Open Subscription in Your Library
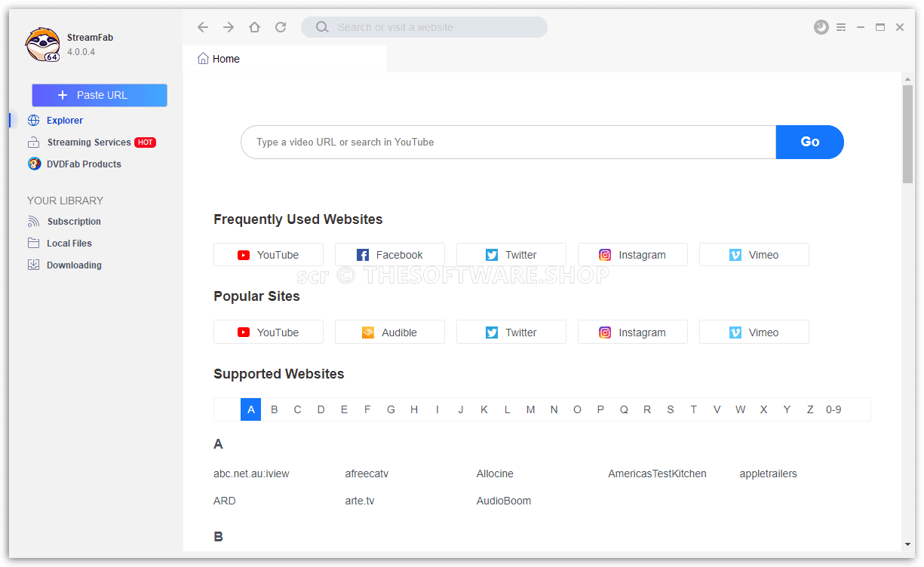Viewport: 924px width, 567px height. pos(74,222)
